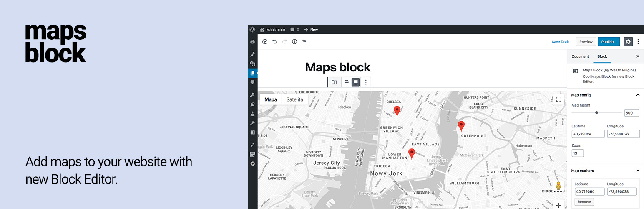644x209 pixels.
Task: Click the Maps block page title
Action: pyautogui.click(x=338, y=67)
